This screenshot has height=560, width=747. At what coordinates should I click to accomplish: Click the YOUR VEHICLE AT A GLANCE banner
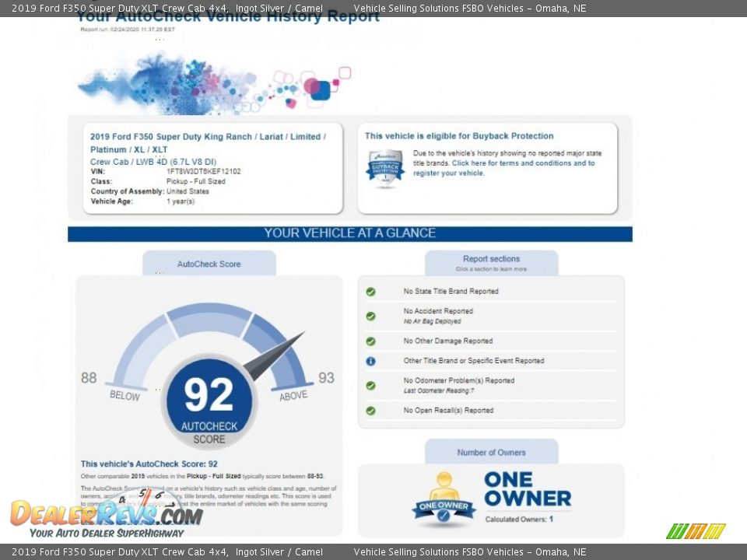click(350, 233)
